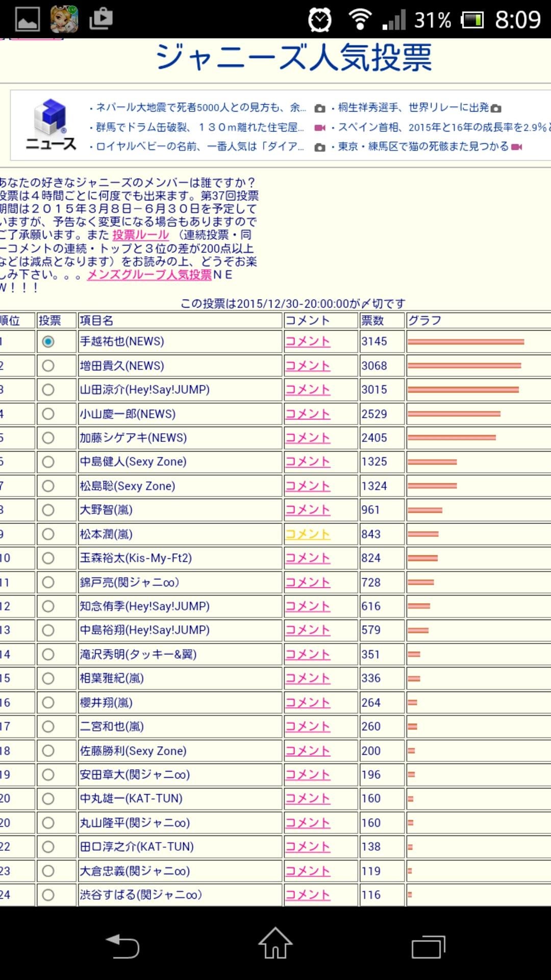Choose the 大野智(嵐) vote radio button
This screenshot has height=980, width=551.
(48, 510)
